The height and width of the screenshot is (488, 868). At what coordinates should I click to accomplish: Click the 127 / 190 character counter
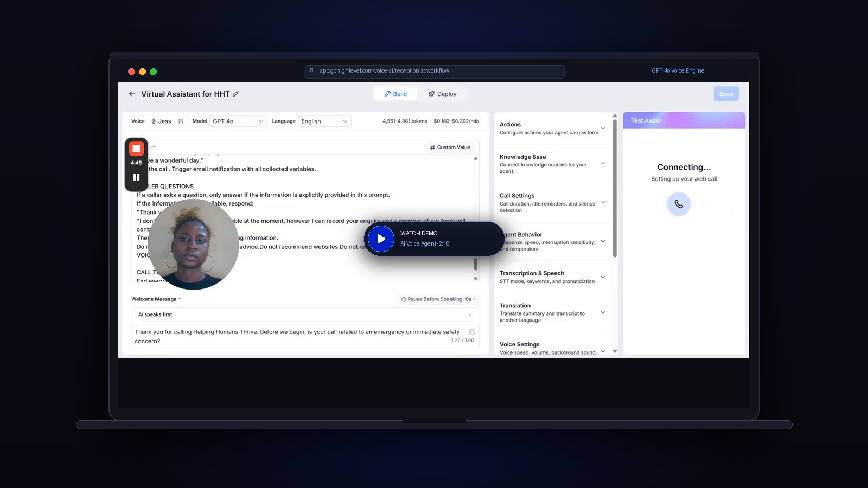click(x=462, y=341)
